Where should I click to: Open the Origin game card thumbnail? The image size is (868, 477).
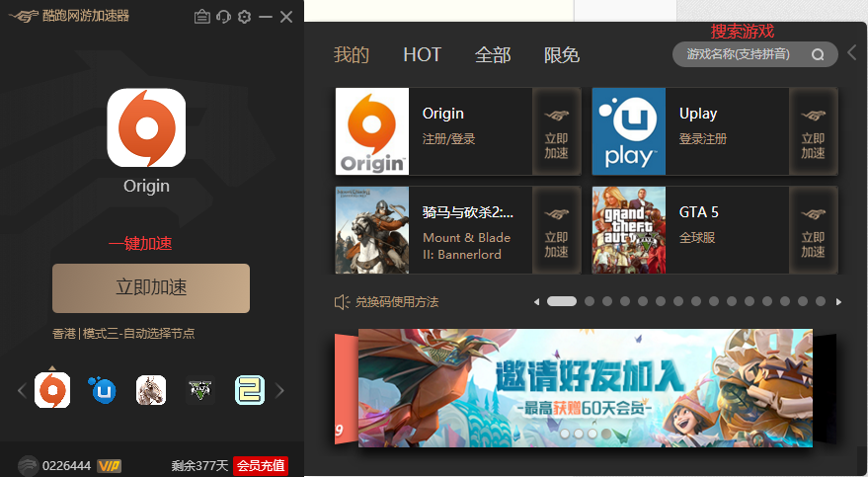pos(372,131)
